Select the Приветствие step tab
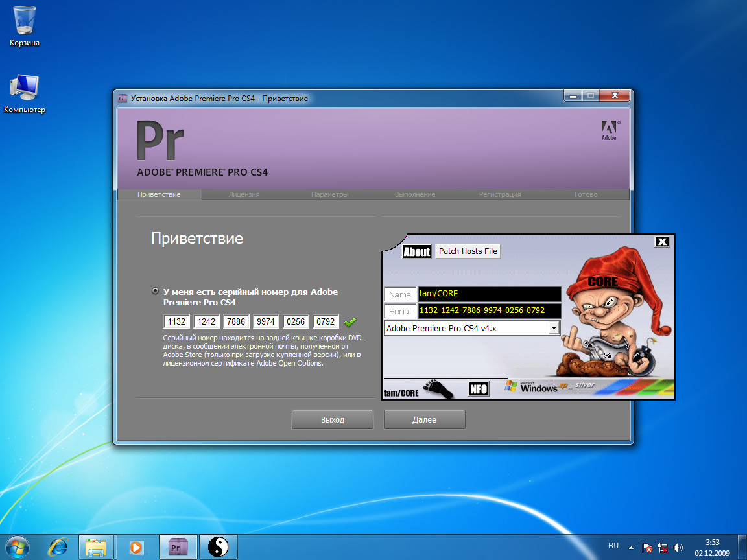The width and height of the screenshot is (747, 560). coord(159,194)
